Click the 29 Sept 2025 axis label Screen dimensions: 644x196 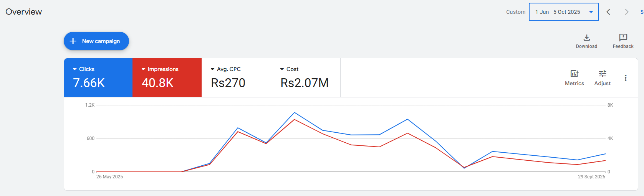click(x=591, y=177)
